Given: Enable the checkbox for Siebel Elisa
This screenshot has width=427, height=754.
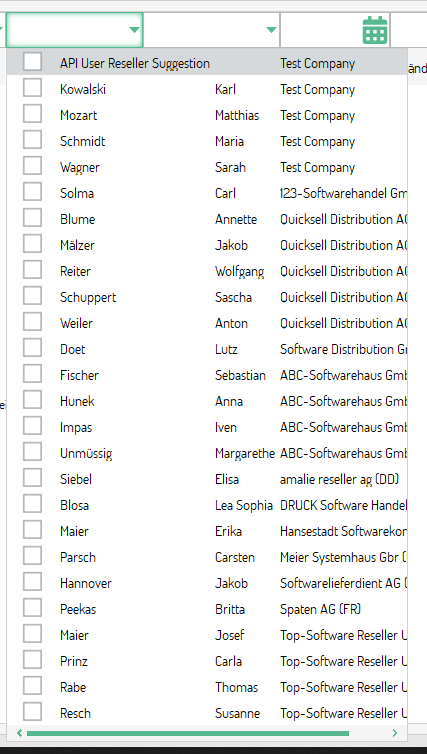Looking at the screenshot, I should (x=32, y=479).
